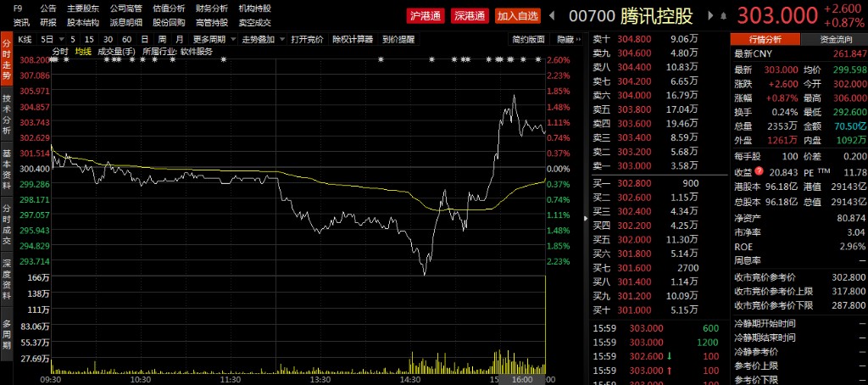The width and height of the screenshot is (868, 385).
Task: Expand the 走势叠加 dropdown
Action: coord(281,39)
